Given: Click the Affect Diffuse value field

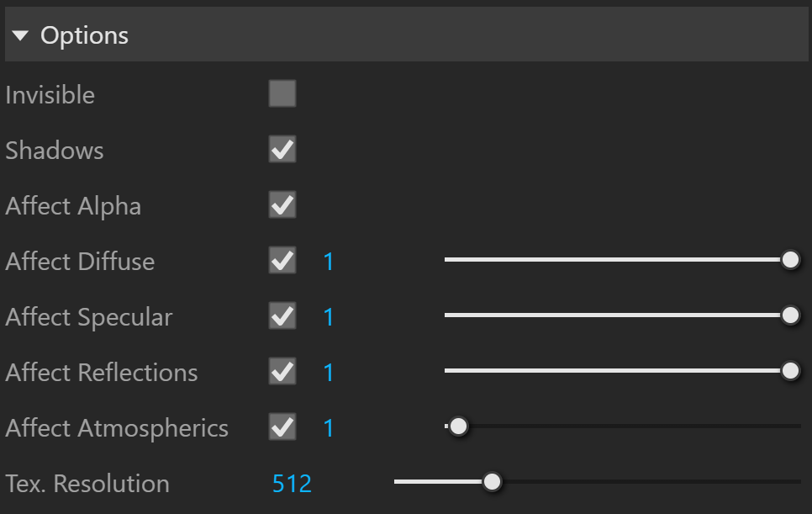Looking at the screenshot, I should (329, 261).
